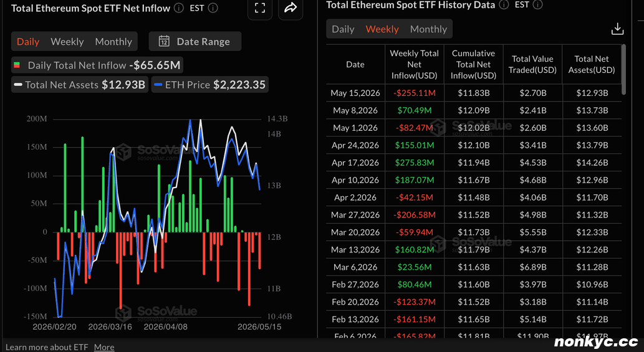Click info icon beside History Data title

click(x=504, y=5)
